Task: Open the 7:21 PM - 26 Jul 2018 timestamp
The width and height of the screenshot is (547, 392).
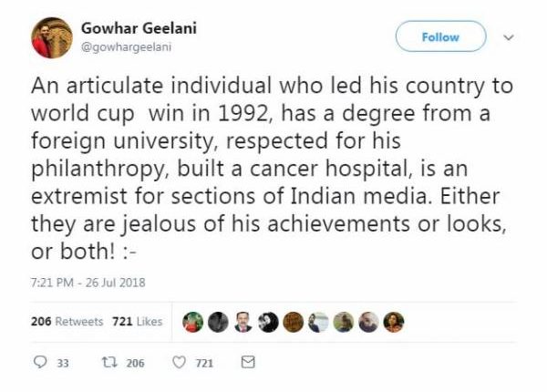Action: [x=88, y=282]
